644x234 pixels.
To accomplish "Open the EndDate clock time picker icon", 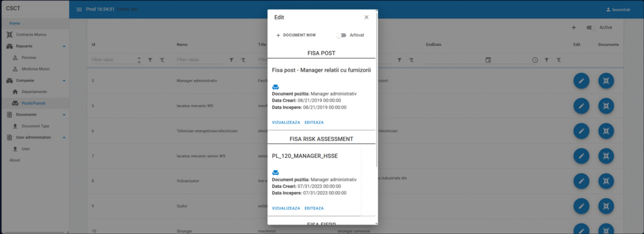I will [535, 60].
